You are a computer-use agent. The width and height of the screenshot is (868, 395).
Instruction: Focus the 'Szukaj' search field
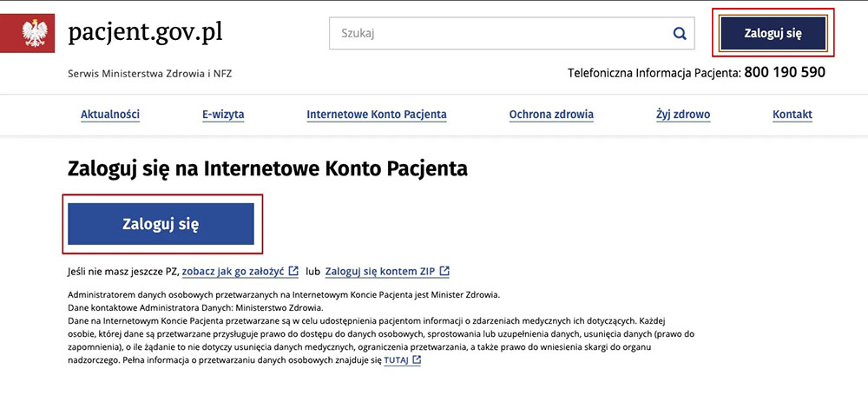click(511, 33)
